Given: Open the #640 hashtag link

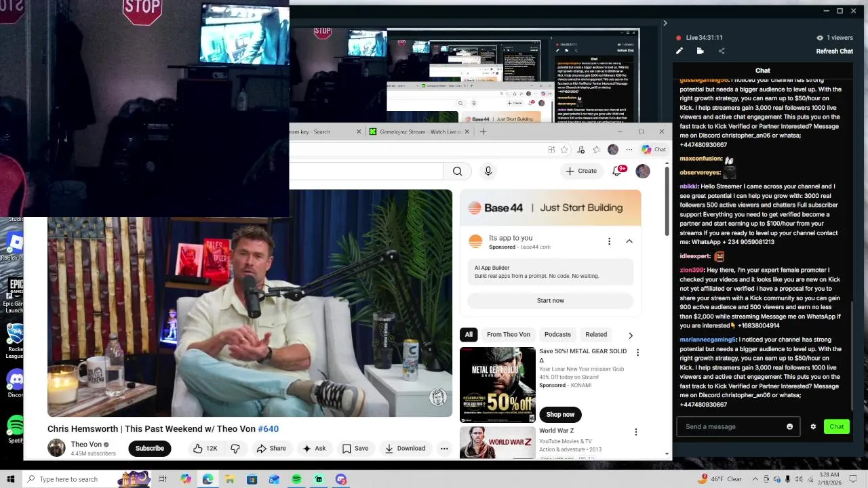Looking at the screenshot, I should [x=269, y=428].
